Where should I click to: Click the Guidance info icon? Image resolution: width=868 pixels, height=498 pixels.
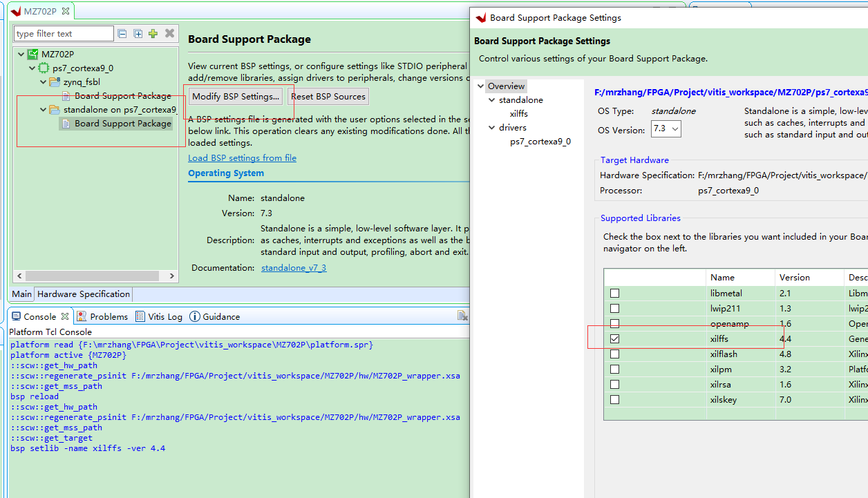coord(195,316)
